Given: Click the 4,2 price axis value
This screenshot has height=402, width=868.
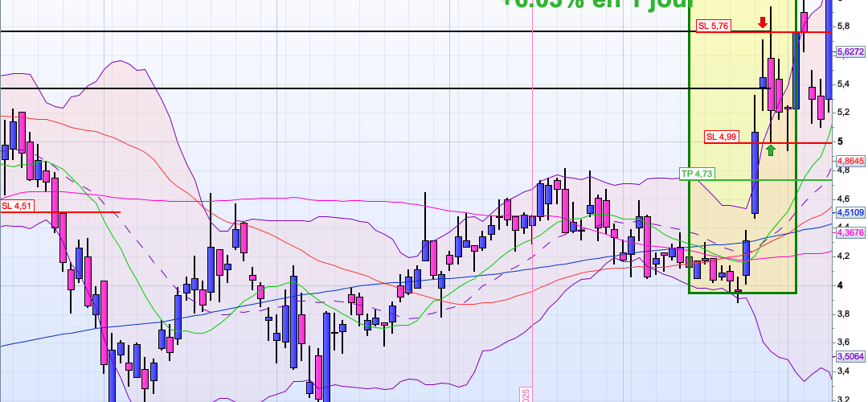Looking at the screenshot, I should click(844, 256).
